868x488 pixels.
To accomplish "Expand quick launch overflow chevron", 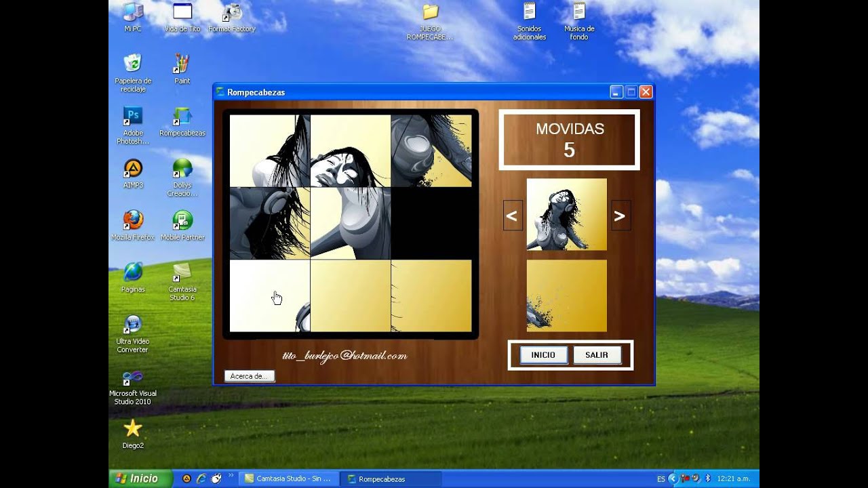I will tap(231, 476).
